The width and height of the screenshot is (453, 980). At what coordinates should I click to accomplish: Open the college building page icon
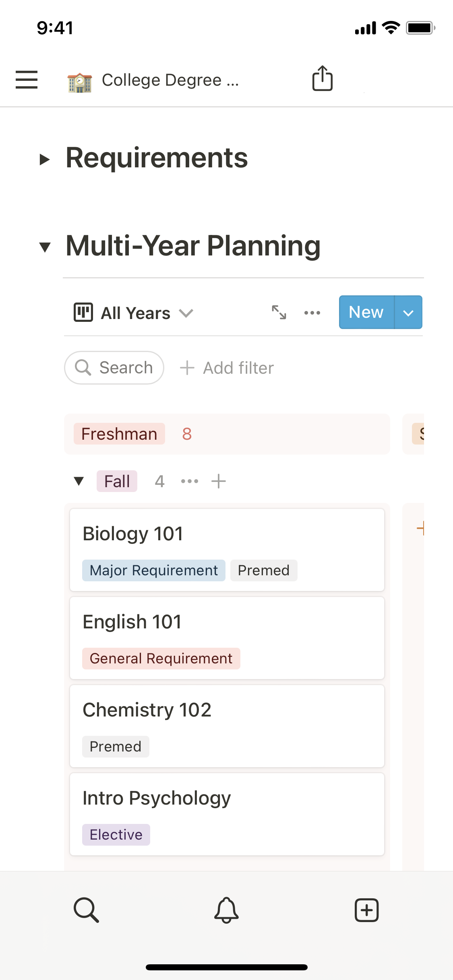80,82
